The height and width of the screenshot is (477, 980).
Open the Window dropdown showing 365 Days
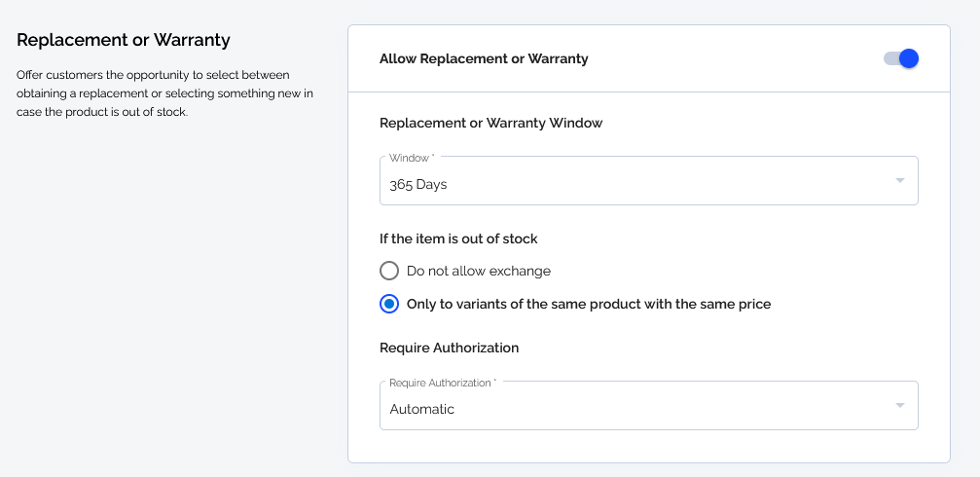point(649,181)
